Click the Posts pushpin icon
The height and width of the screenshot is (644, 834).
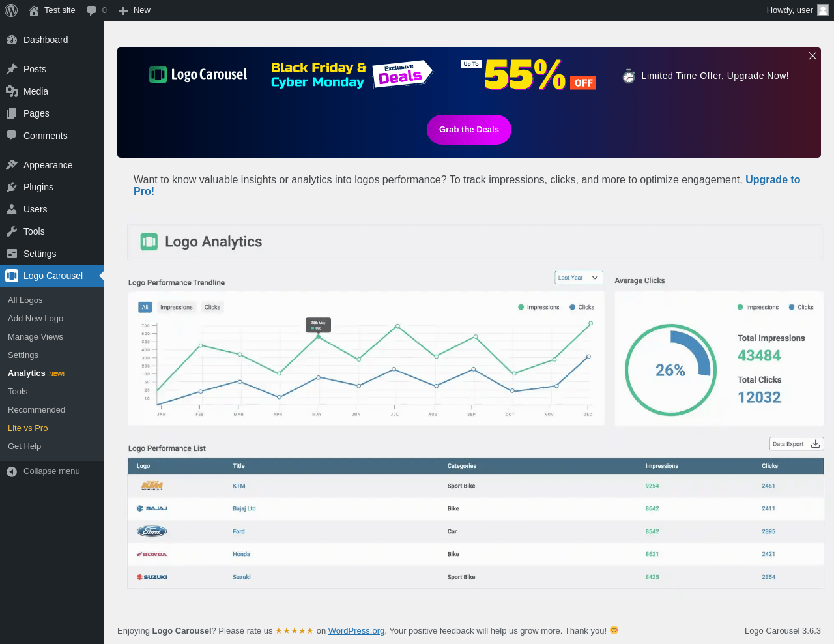coord(12,69)
